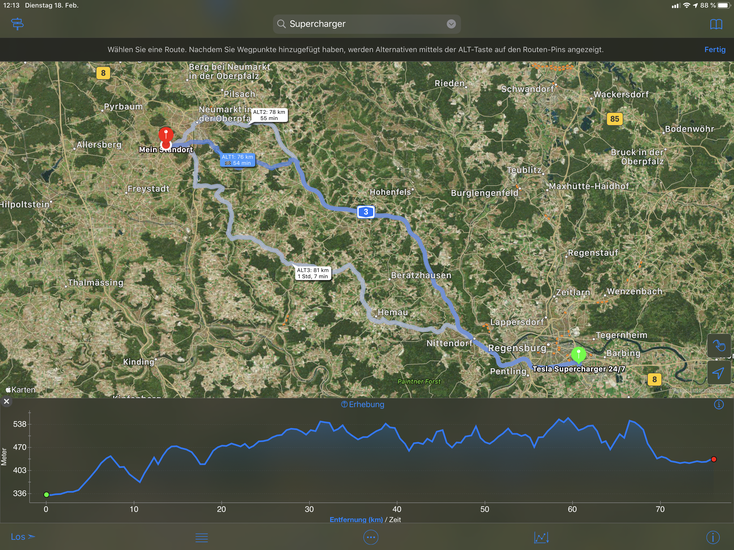Screen dimensions: 734x550
Task: Tap the Nittendorf town label
Action: point(449,343)
